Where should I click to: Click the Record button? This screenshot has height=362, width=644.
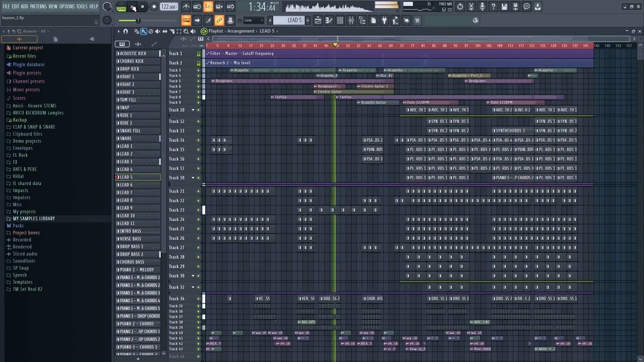(154, 7)
